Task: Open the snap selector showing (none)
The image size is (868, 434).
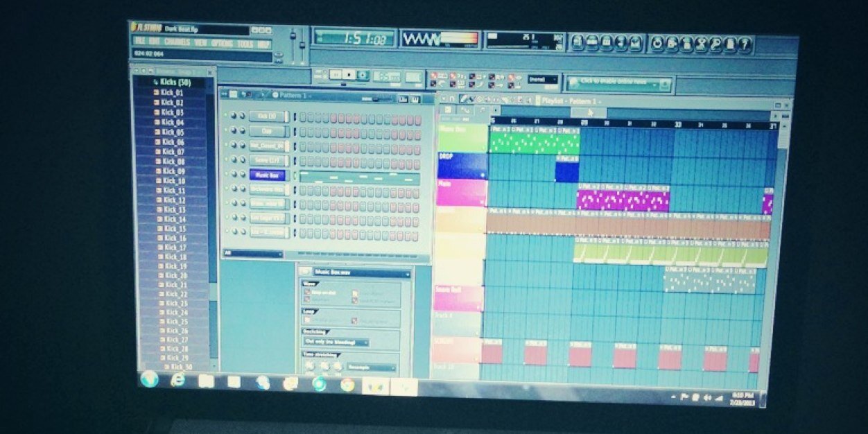Action: [542, 79]
